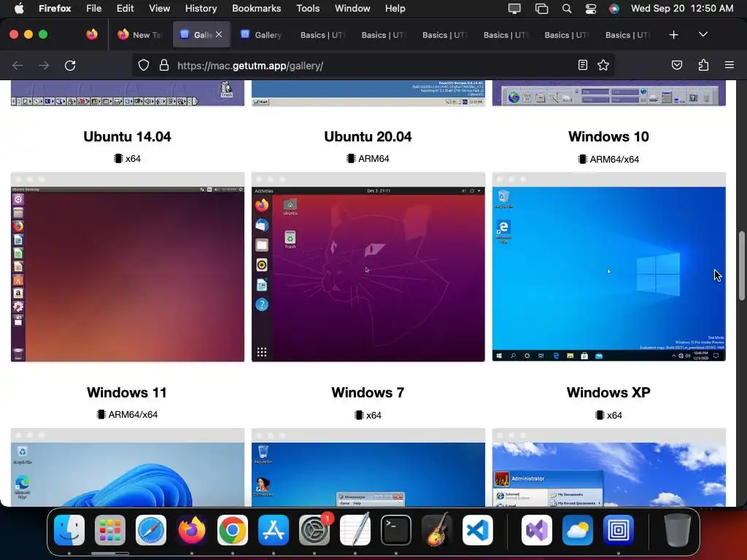Close the active Gallery tab

pyautogui.click(x=219, y=34)
